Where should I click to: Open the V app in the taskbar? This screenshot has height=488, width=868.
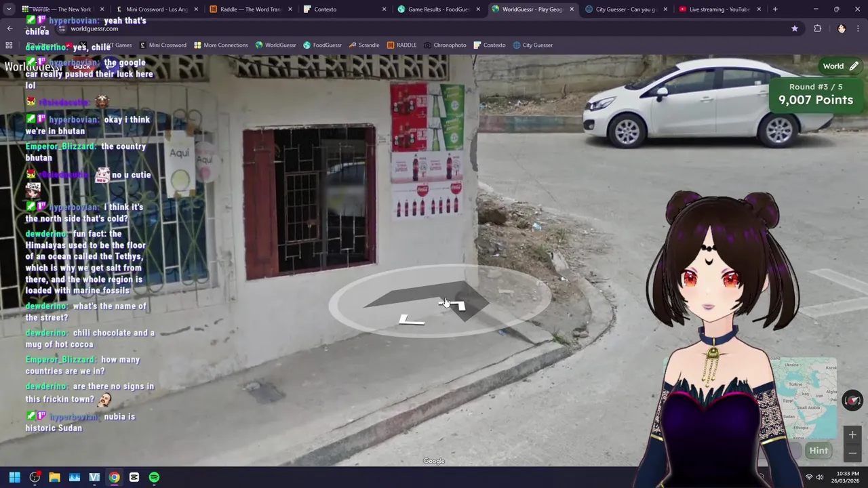coord(94,477)
